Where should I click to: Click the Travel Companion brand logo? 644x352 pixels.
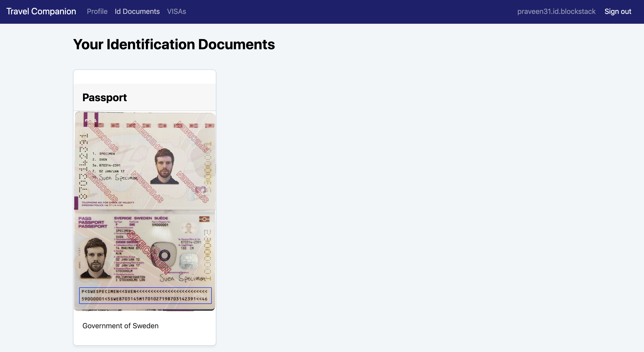click(x=41, y=11)
